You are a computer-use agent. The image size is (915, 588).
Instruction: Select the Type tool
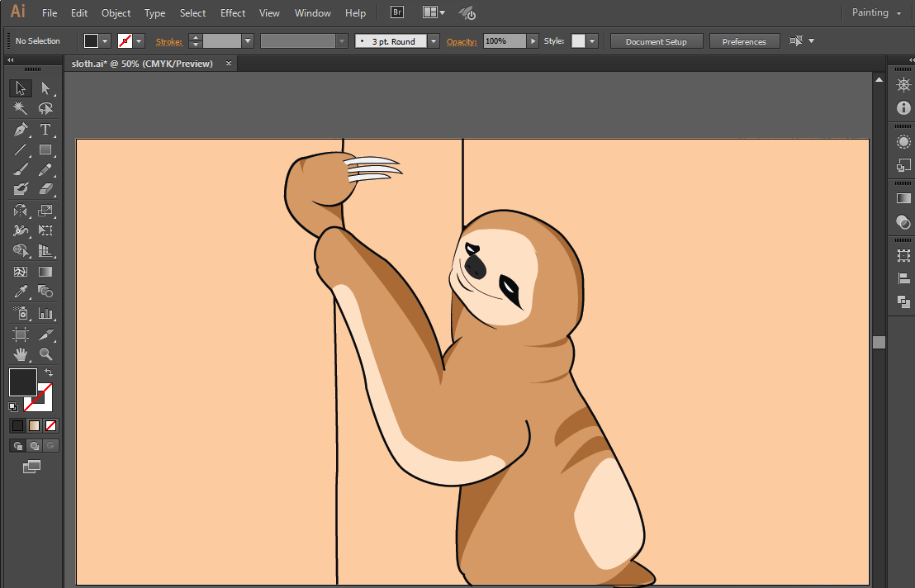[x=45, y=130]
